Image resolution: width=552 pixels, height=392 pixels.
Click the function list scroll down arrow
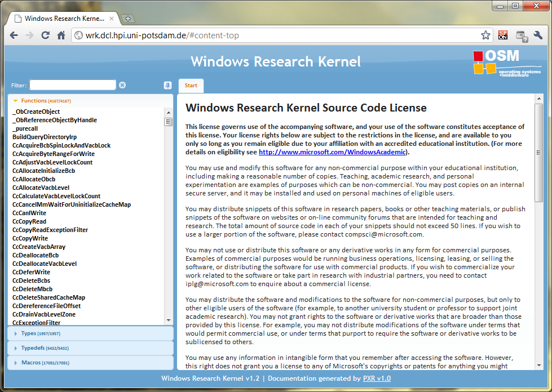tap(168, 320)
